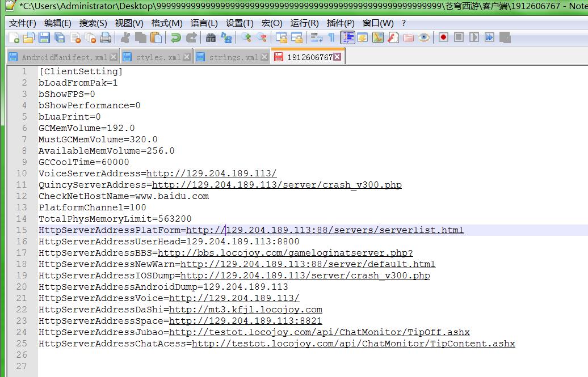The image size is (588, 377).
Task: Switch to the AndroidManifest.xml tab
Action: point(64,57)
